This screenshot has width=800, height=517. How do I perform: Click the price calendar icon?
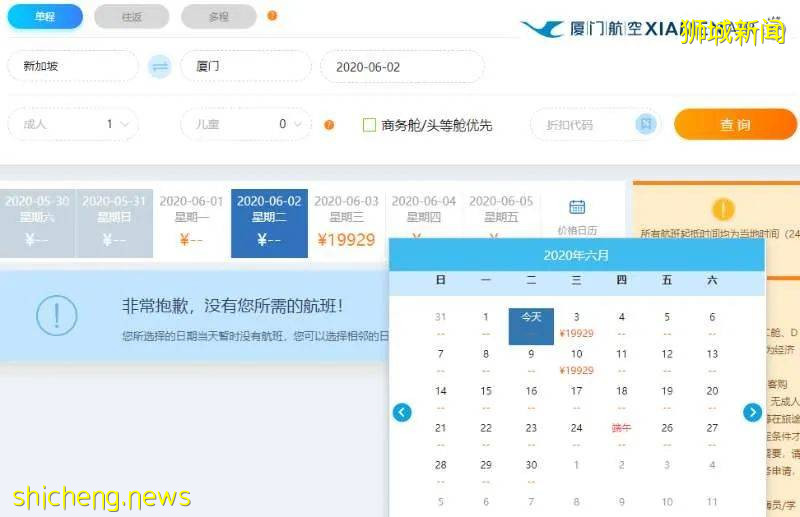pos(577,208)
